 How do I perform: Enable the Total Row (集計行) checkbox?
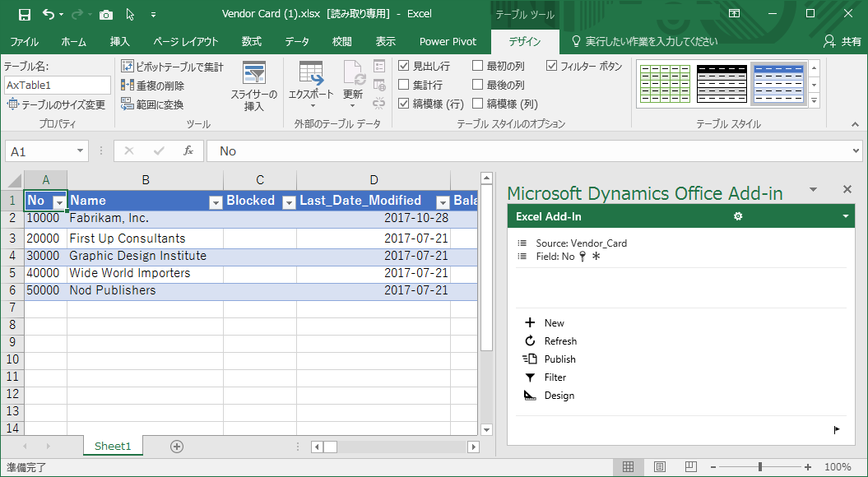click(403, 85)
